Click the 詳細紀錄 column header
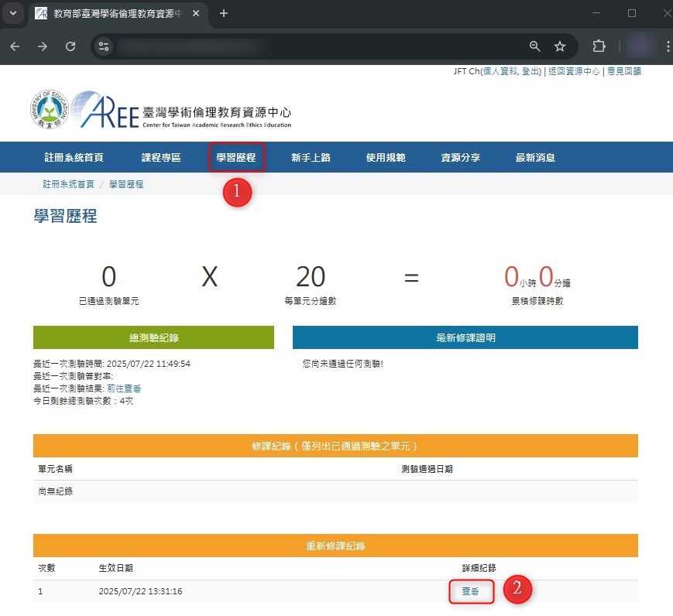Viewport: 673px width, 616px height. 479,568
